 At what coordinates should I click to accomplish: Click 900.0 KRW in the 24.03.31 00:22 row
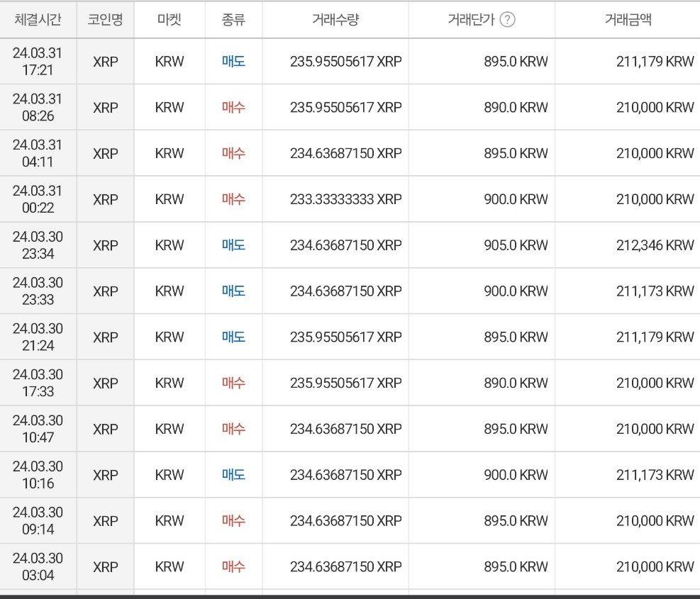(516, 199)
